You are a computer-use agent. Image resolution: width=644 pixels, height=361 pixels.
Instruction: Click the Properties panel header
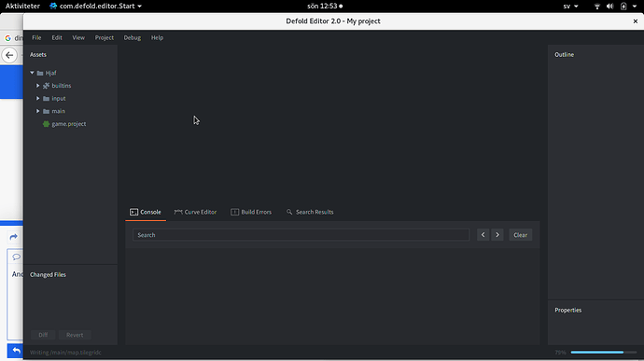click(568, 310)
